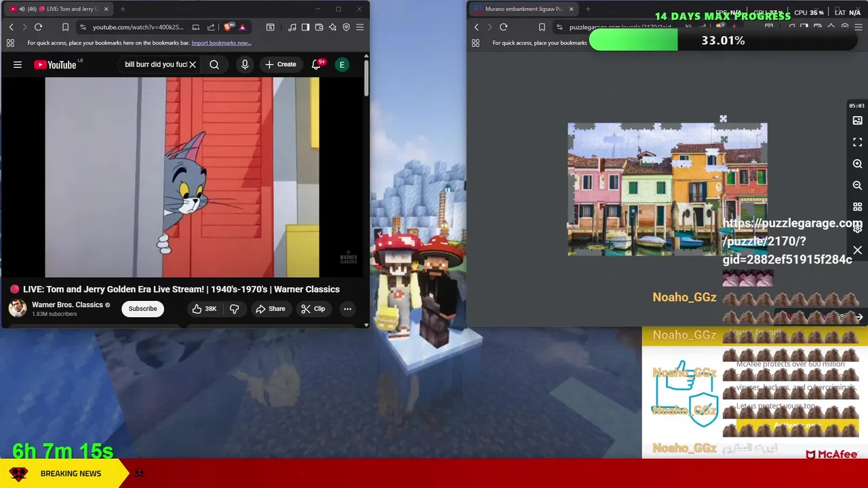Open the McAfee logo in notification
Image resolution: width=868 pixels, height=488 pixels.
click(x=832, y=453)
